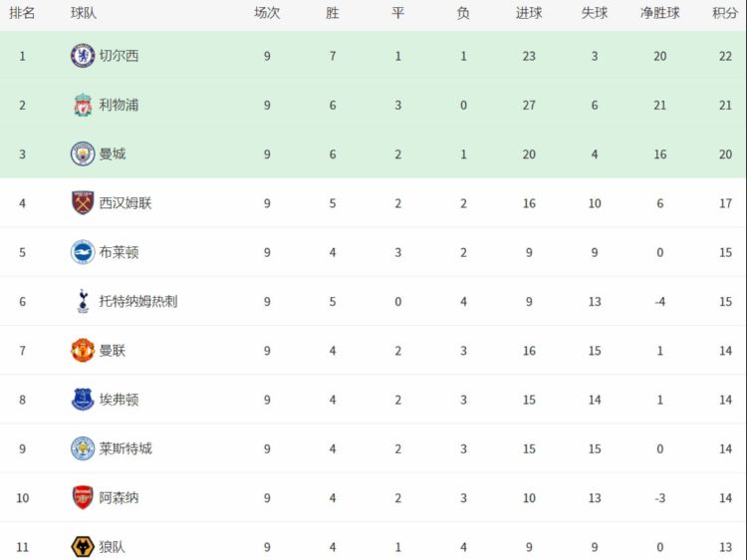747x560 pixels.
Task: Open the 切尔西 team name link
Action: [119, 56]
